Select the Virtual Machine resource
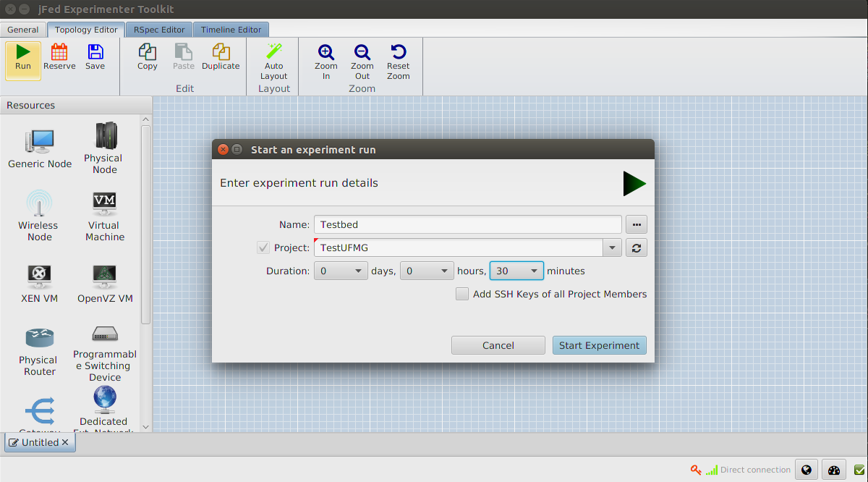The width and height of the screenshot is (868, 482). 105,216
